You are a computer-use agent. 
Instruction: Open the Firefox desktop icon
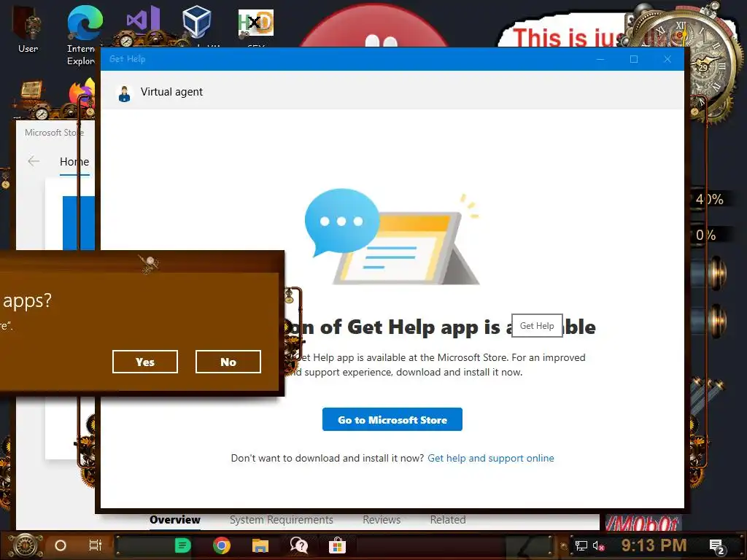coord(82,94)
